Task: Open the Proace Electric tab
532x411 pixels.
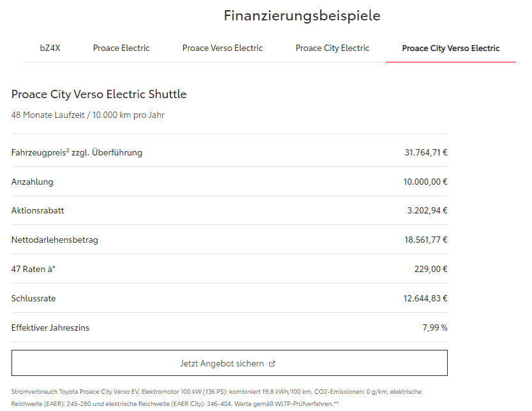Action: [121, 48]
